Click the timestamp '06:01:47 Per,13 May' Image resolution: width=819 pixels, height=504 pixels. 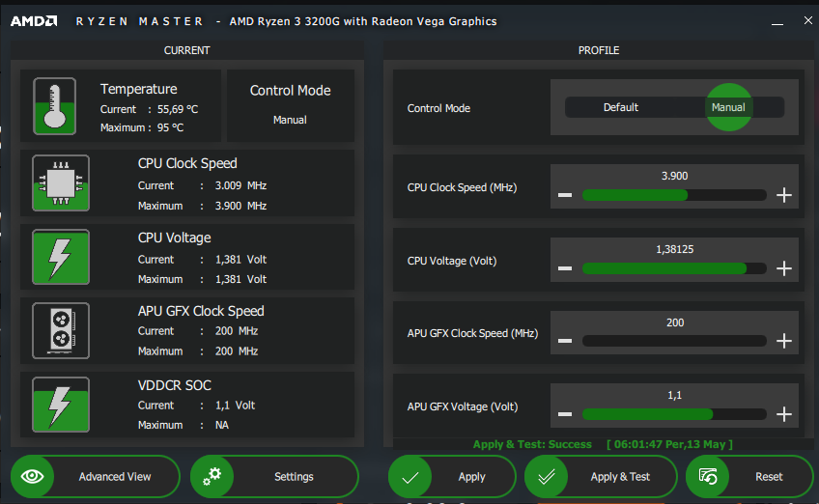(x=669, y=444)
